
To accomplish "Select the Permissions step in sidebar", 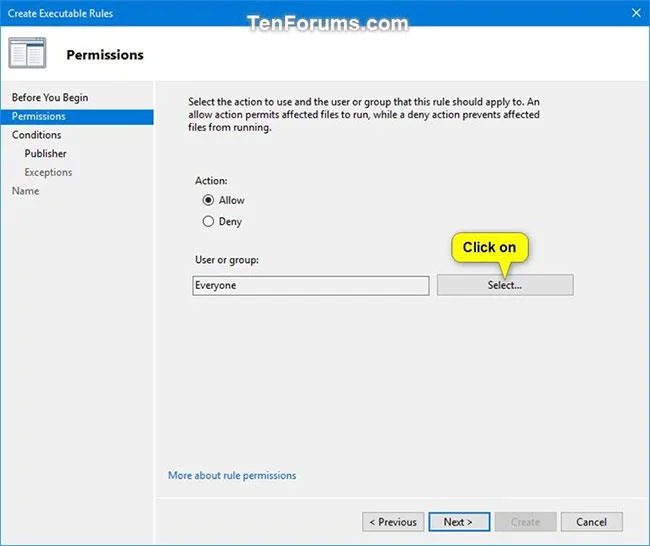I will pyautogui.click(x=77, y=116).
